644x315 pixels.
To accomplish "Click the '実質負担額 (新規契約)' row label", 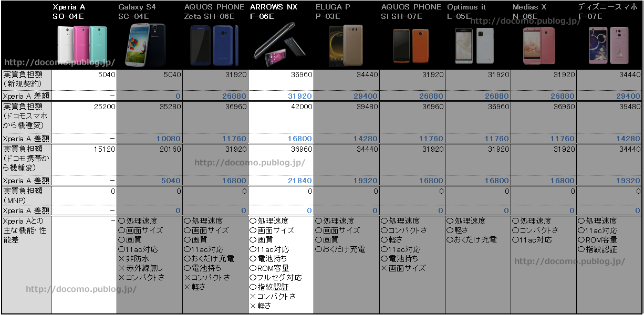I will pos(26,80).
